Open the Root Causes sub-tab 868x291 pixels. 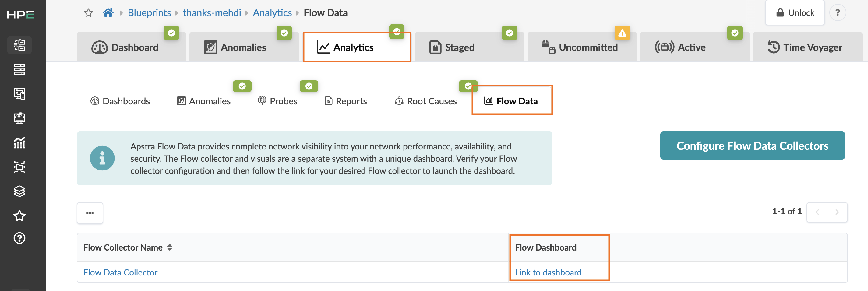pyautogui.click(x=425, y=101)
